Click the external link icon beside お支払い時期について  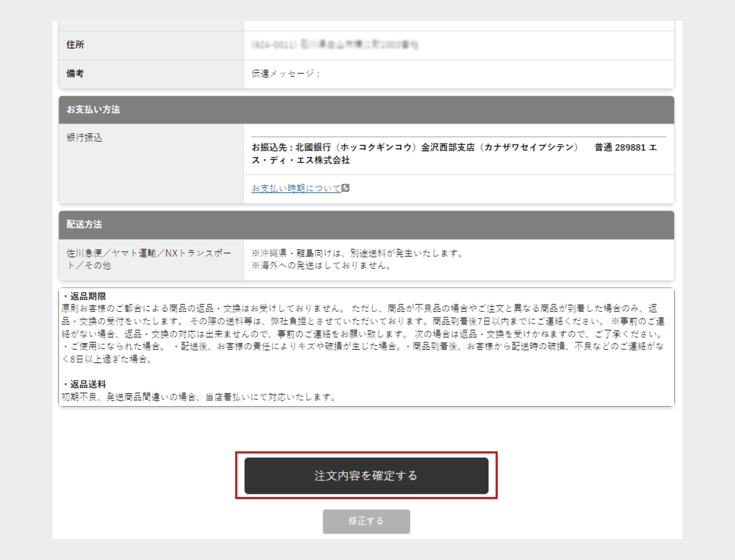[345, 188]
